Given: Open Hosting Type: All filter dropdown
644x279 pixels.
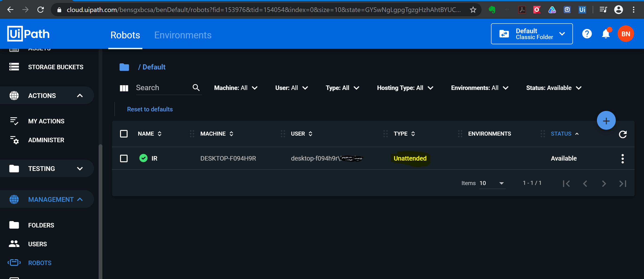Looking at the screenshot, I should [405, 88].
